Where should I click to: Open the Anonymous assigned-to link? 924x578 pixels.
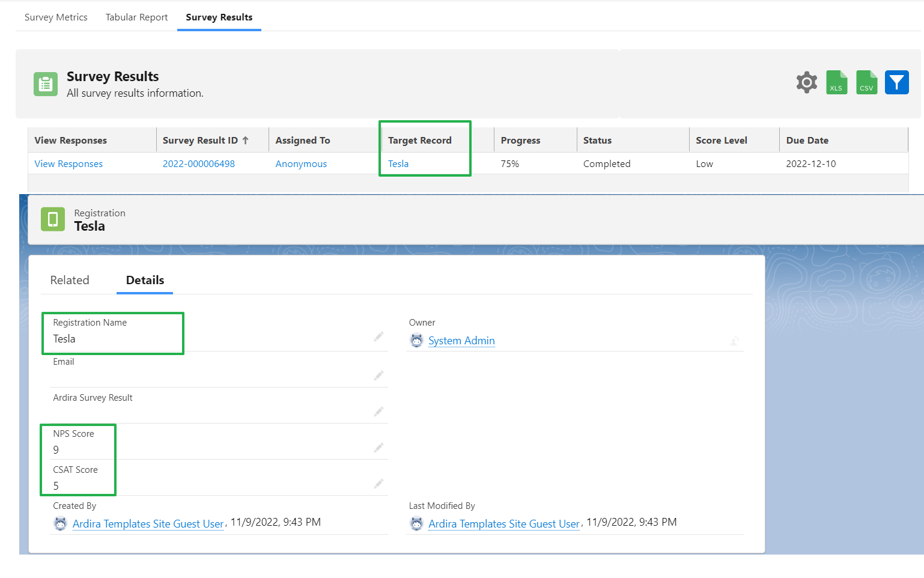click(300, 163)
